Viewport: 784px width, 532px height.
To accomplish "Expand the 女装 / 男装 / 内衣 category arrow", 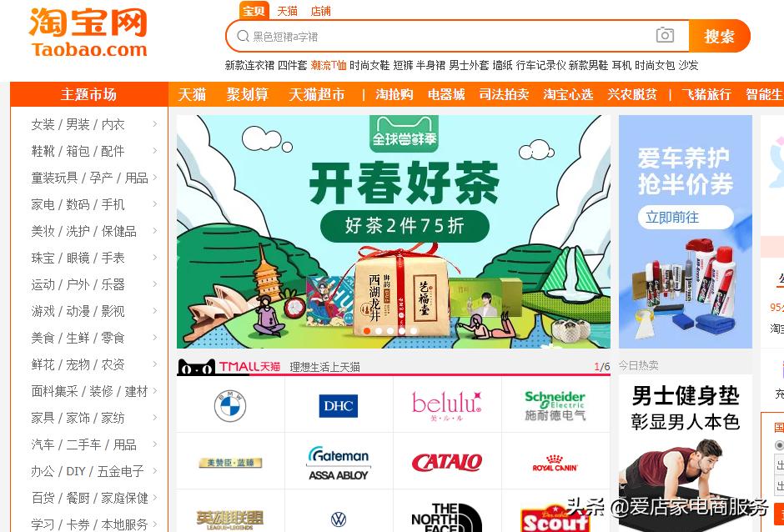I will click(155, 124).
